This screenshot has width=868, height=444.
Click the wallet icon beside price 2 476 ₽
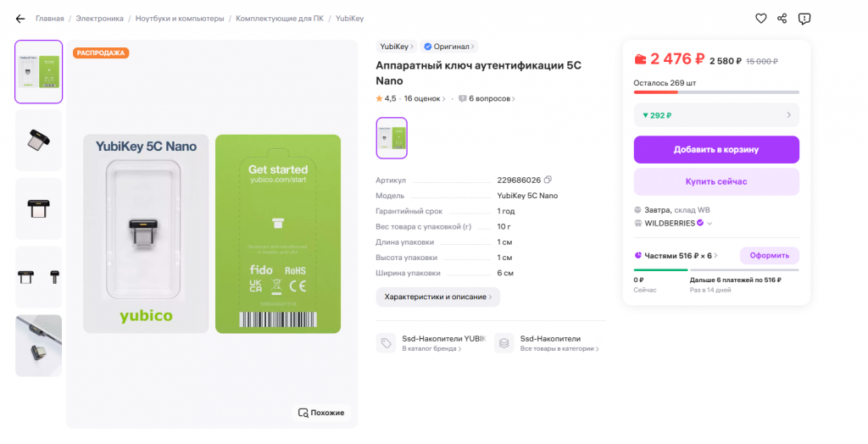click(640, 59)
